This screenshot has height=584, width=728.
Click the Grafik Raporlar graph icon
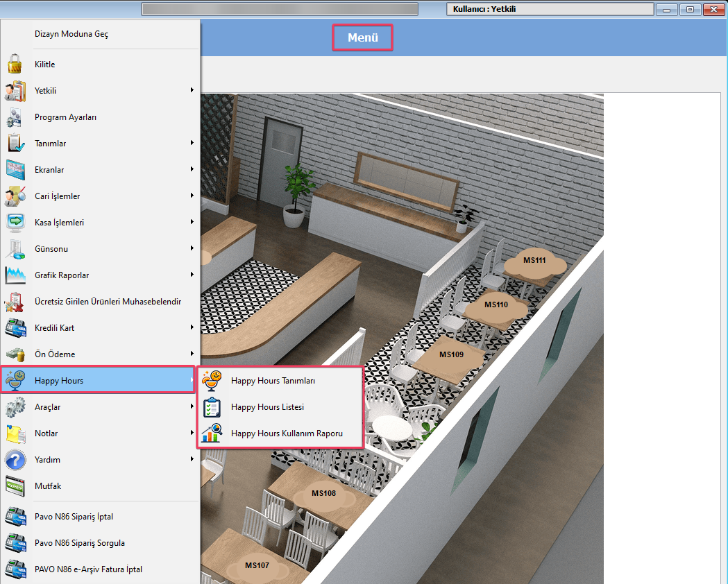click(x=15, y=275)
